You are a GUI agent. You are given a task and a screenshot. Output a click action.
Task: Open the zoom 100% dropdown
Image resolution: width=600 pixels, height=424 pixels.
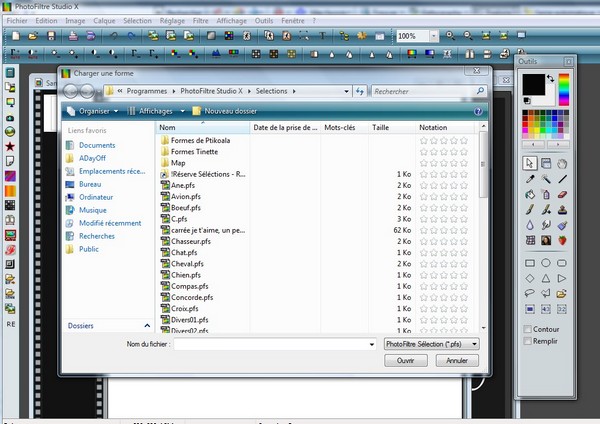click(434, 36)
